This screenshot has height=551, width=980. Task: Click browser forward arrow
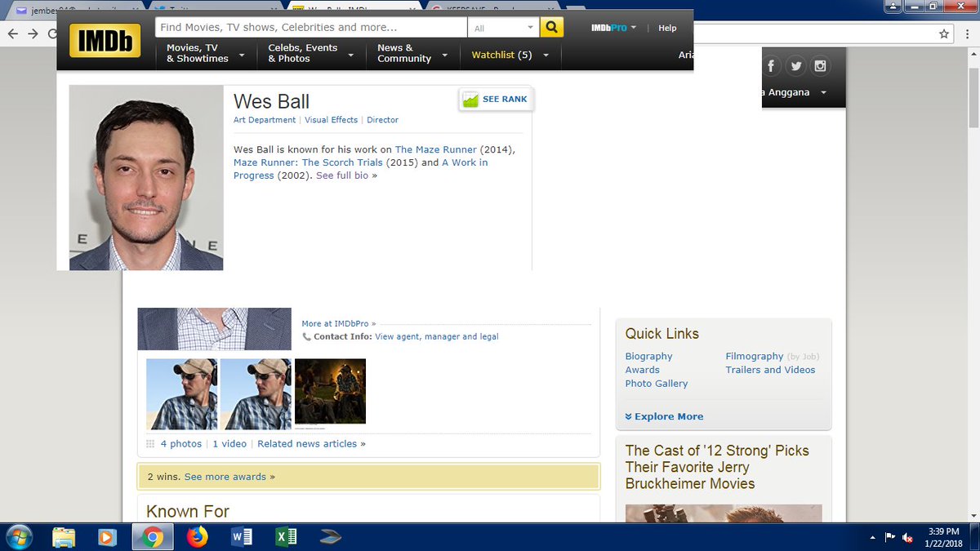click(33, 33)
